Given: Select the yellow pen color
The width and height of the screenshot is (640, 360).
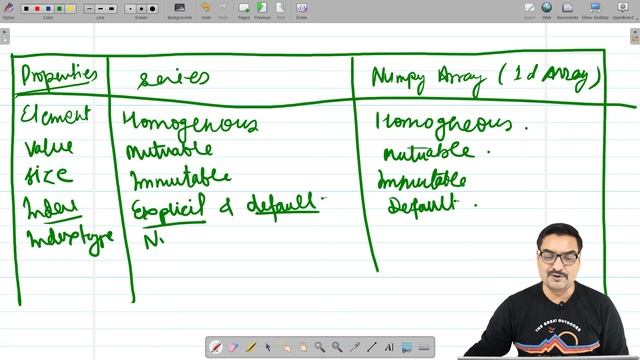Looking at the screenshot, I should [x=70, y=8].
